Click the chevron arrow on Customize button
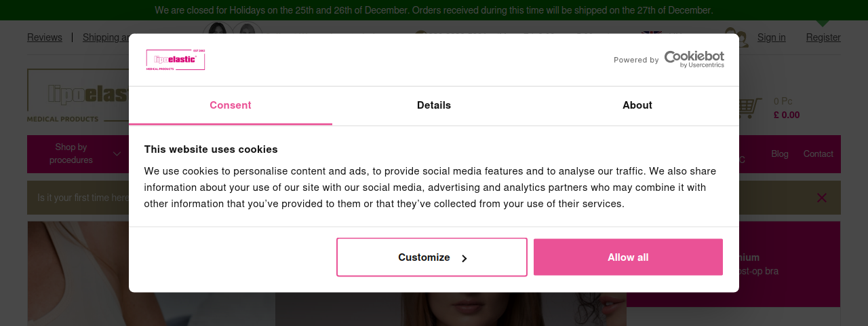 [x=465, y=258]
